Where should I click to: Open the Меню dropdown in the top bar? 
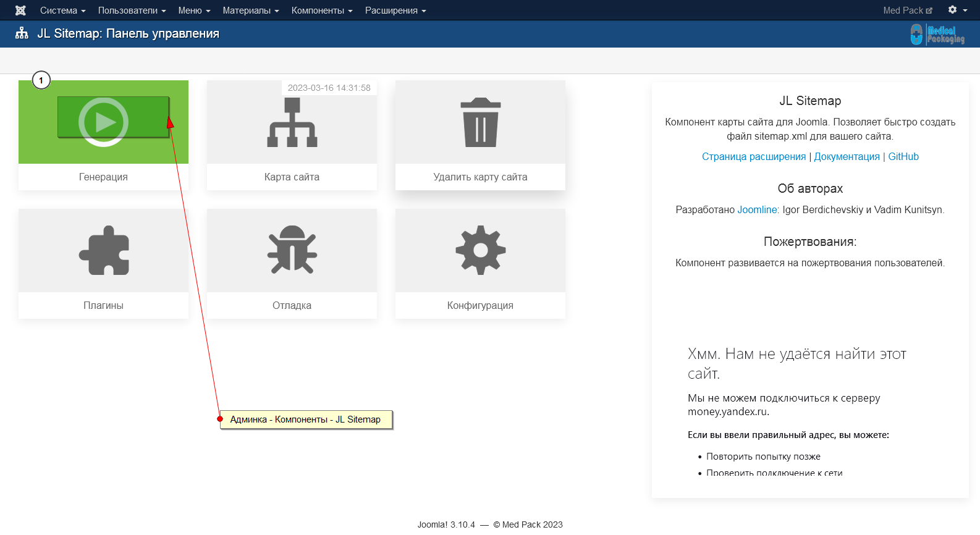pos(194,11)
